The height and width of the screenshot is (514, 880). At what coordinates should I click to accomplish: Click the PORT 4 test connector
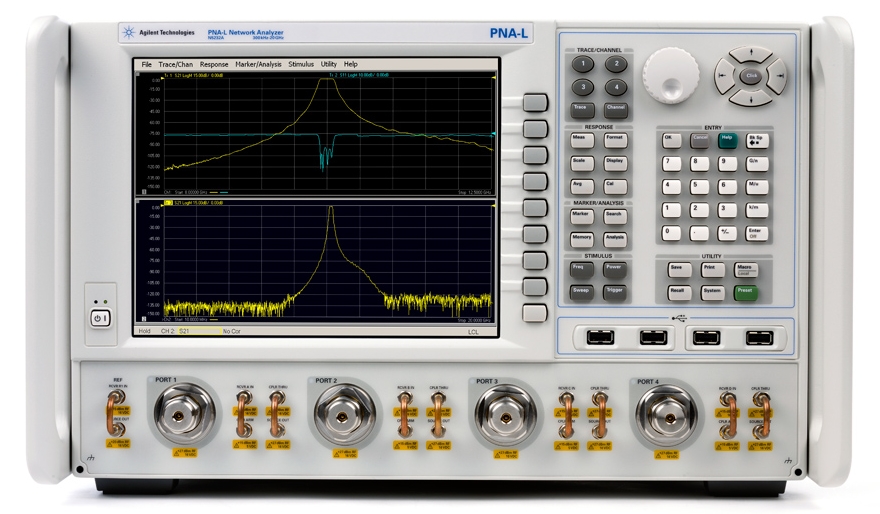(x=668, y=418)
